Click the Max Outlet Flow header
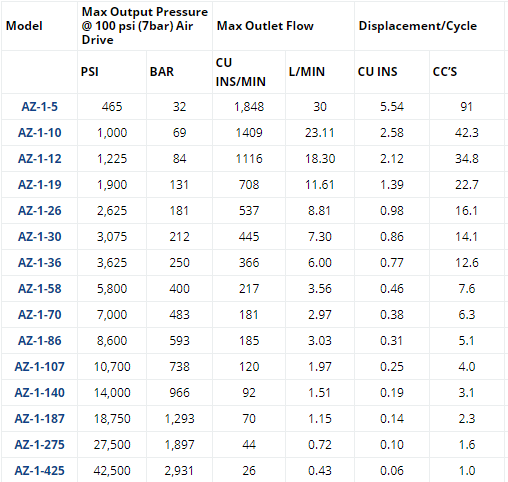This screenshot has height=482, width=508. point(265,26)
